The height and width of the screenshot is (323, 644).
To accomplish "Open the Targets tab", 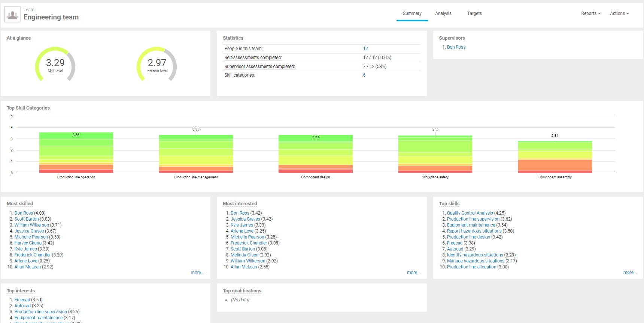I will 474,13.
